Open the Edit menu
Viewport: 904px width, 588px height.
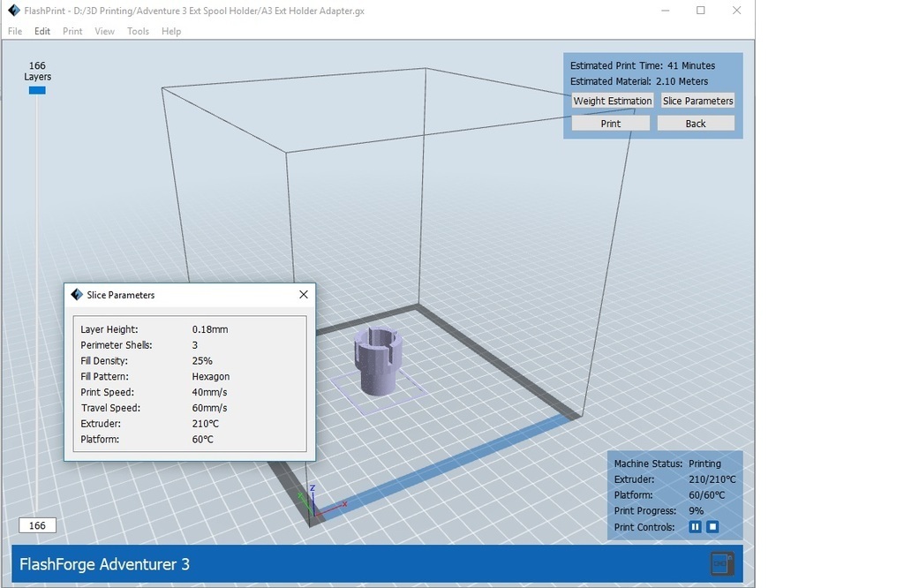tap(41, 31)
